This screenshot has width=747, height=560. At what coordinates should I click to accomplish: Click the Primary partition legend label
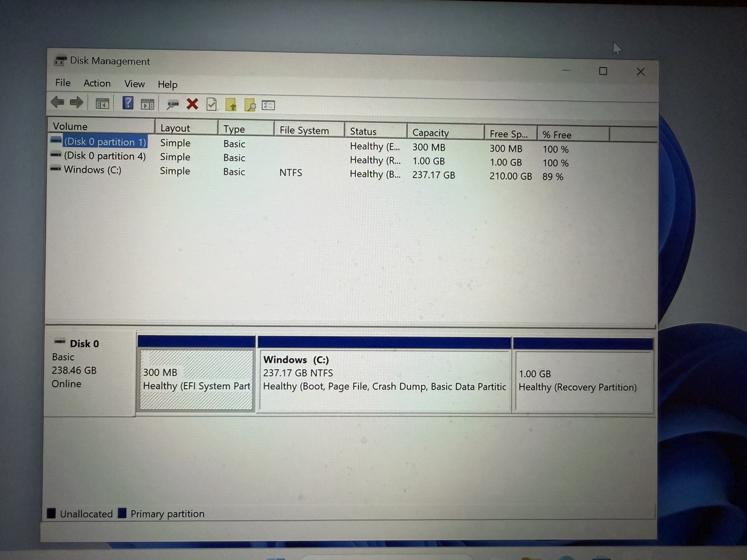tap(168, 514)
